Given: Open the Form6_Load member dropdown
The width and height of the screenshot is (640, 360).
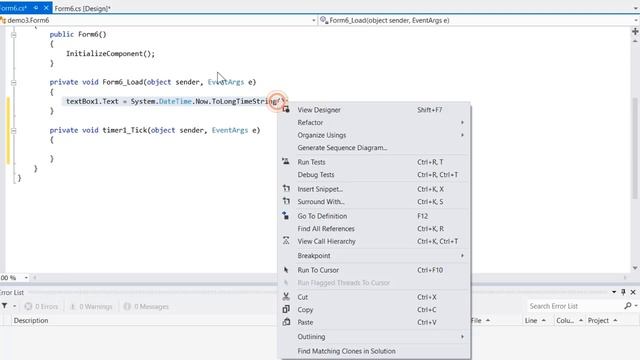Looking at the screenshot, I should pyautogui.click(x=636, y=20).
